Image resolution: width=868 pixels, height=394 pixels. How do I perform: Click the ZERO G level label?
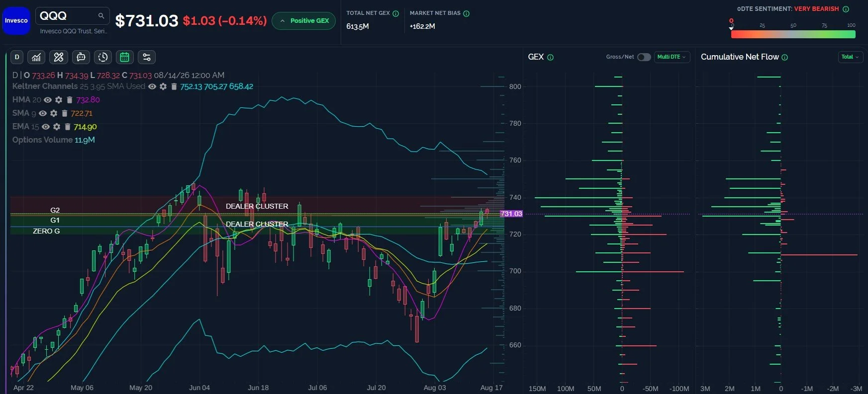[46, 231]
